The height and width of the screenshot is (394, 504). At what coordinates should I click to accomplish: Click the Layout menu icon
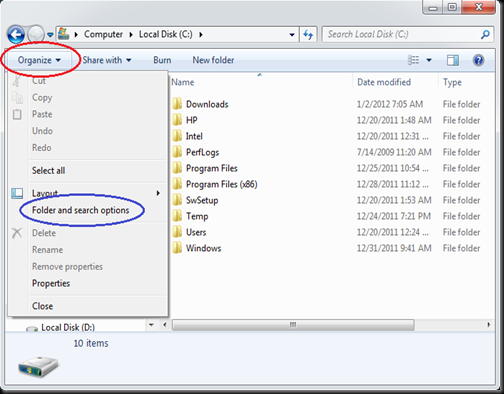click(x=17, y=193)
